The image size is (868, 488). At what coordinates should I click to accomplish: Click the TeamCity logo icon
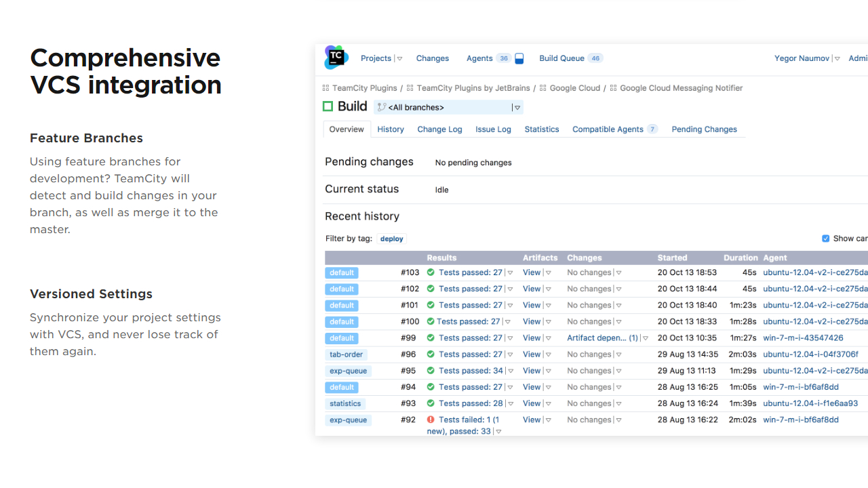336,58
